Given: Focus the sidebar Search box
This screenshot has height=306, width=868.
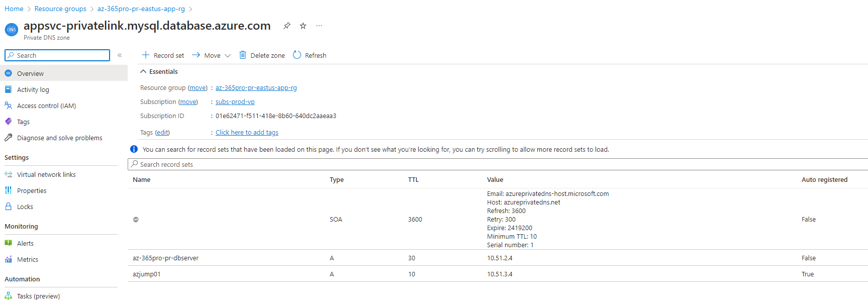Looking at the screenshot, I should 57,55.
